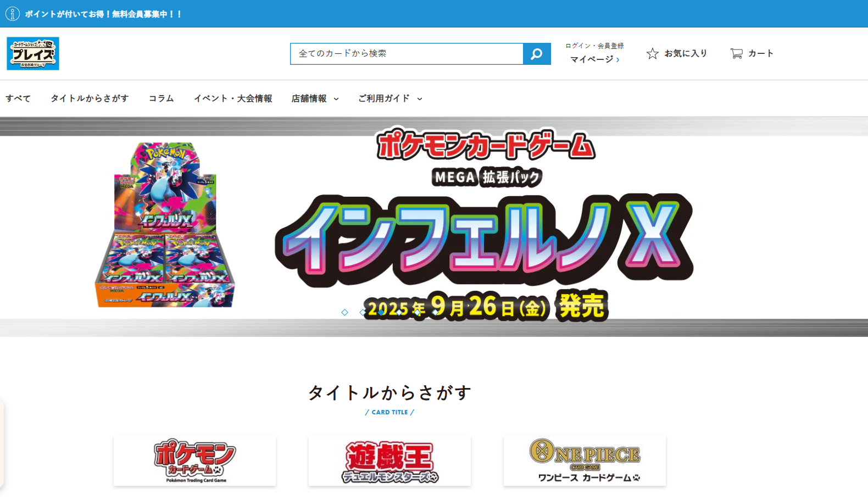The height and width of the screenshot is (499, 868).
Task: Open 店舗情報 menu item
Action: (309, 98)
